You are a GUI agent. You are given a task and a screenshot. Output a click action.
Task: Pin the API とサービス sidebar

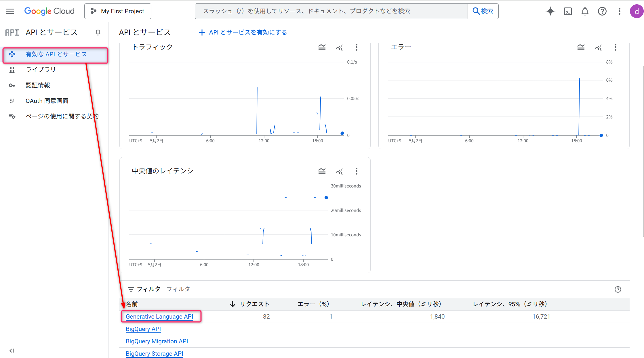98,32
